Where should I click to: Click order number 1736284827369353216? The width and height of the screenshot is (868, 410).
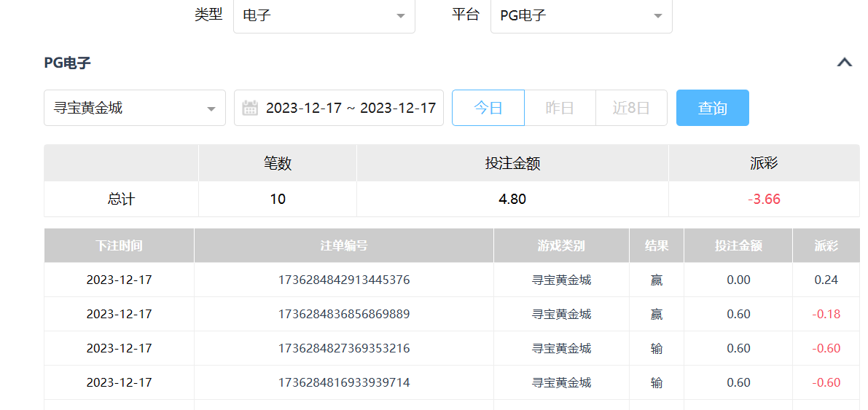(344, 349)
